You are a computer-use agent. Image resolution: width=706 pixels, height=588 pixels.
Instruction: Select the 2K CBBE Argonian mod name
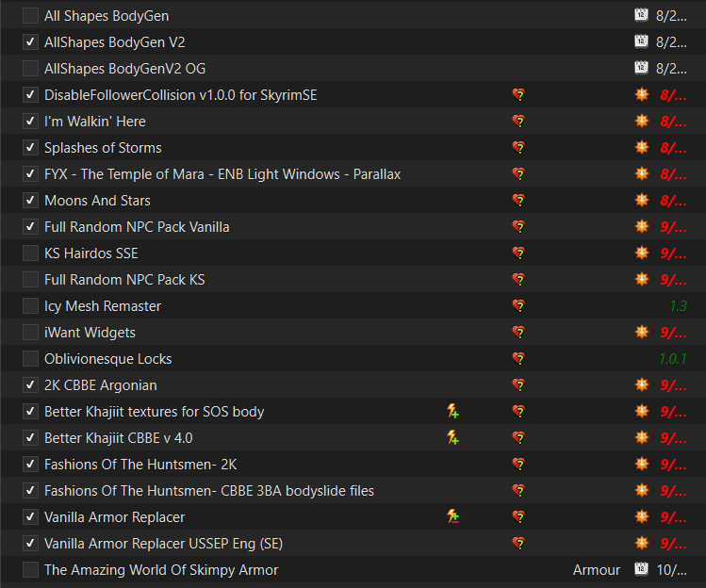(x=101, y=385)
